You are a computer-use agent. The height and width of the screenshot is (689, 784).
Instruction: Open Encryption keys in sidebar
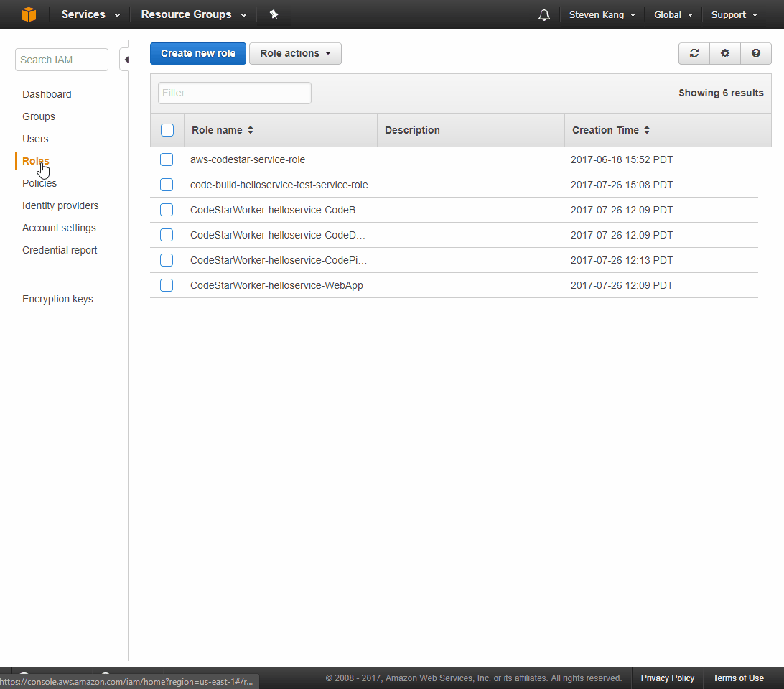click(57, 299)
